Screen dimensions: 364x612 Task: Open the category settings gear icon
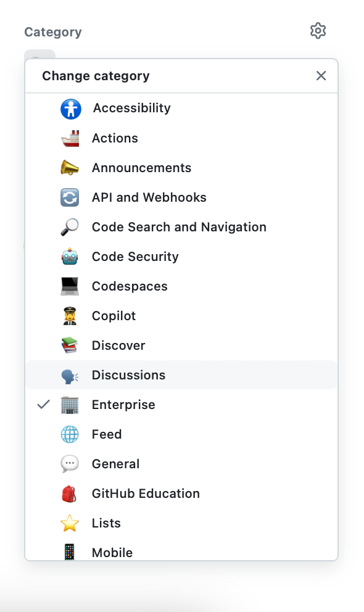click(x=318, y=31)
